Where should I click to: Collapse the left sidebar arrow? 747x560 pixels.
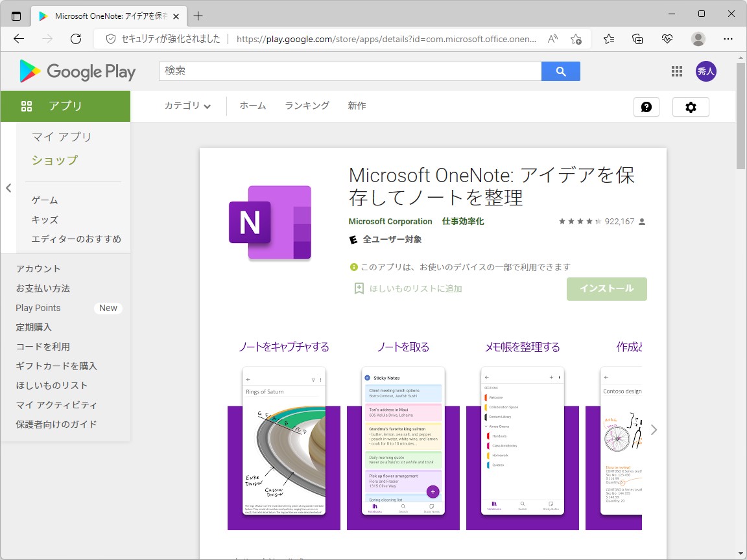(x=8, y=188)
